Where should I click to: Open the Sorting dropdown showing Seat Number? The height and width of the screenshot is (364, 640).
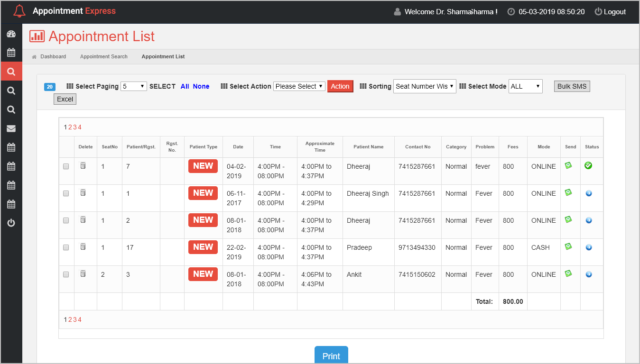(424, 86)
